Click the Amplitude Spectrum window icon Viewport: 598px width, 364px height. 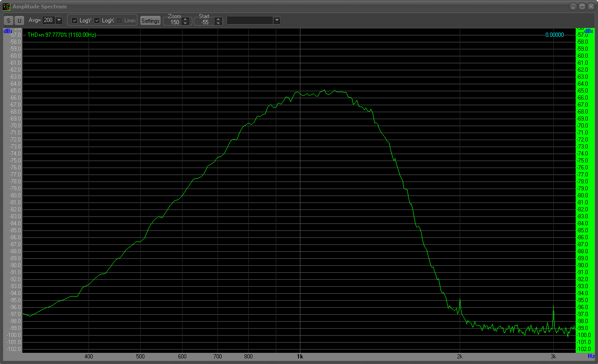tap(7, 7)
